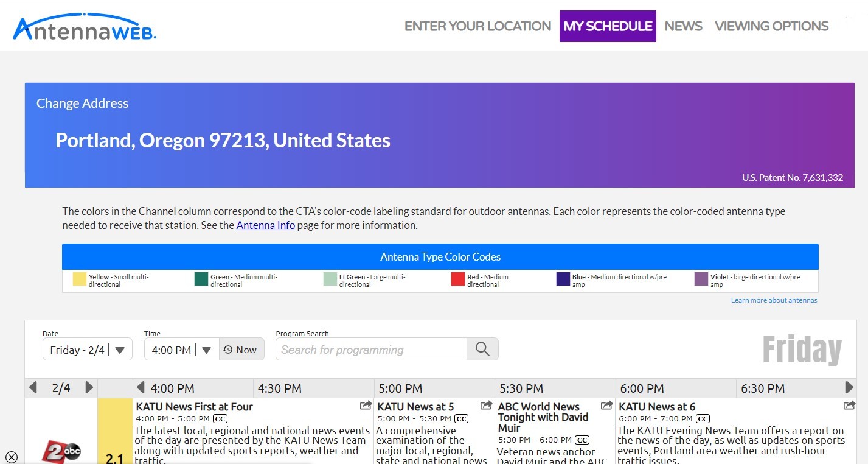Open the VIEWING OPTIONS menu item
868x464 pixels.
tap(771, 26)
